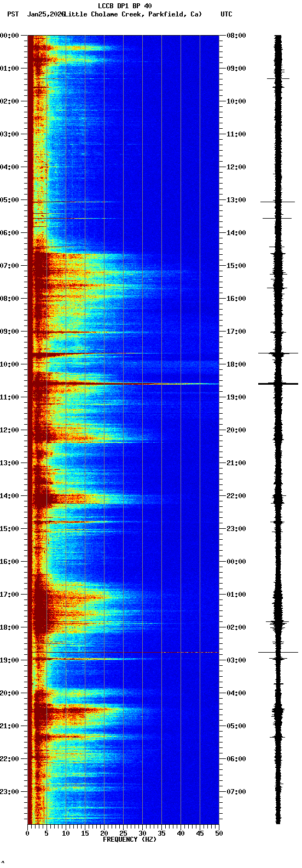The image size is (302, 868).
Task: Click the "FREQUENCY (HZ)" axis title
Action: 129,839
